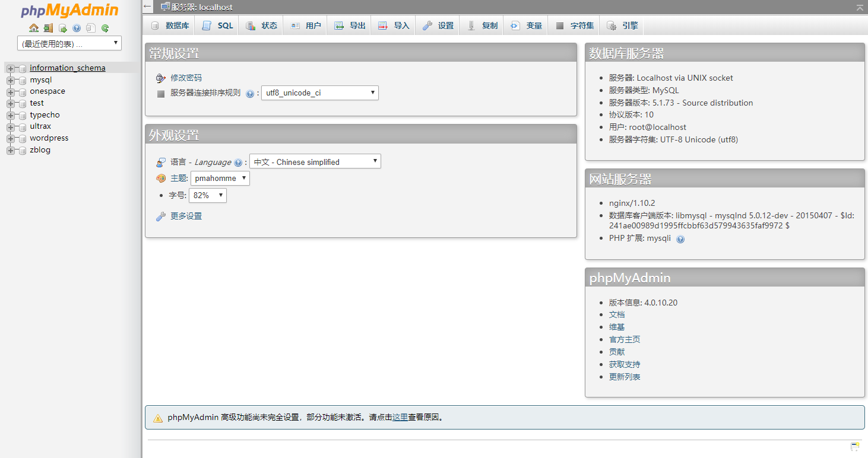868x458 pixels.
Task: Open the 文档 link
Action: tap(617, 314)
